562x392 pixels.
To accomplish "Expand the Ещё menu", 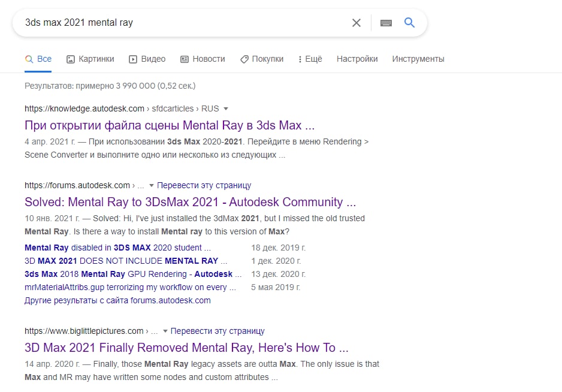I will pyautogui.click(x=310, y=59).
